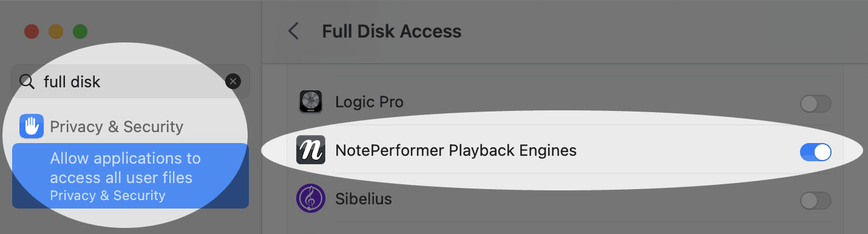Focus the search field containing "full disk"

click(x=131, y=81)
